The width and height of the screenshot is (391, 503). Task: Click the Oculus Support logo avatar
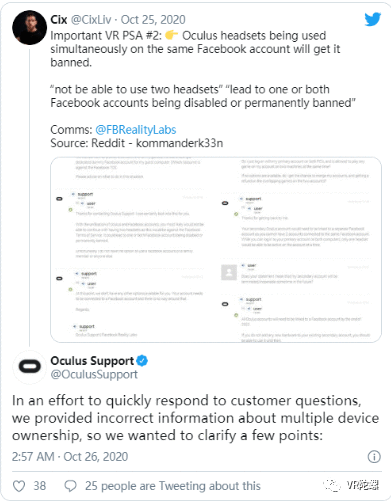click(x=29, y=367)
